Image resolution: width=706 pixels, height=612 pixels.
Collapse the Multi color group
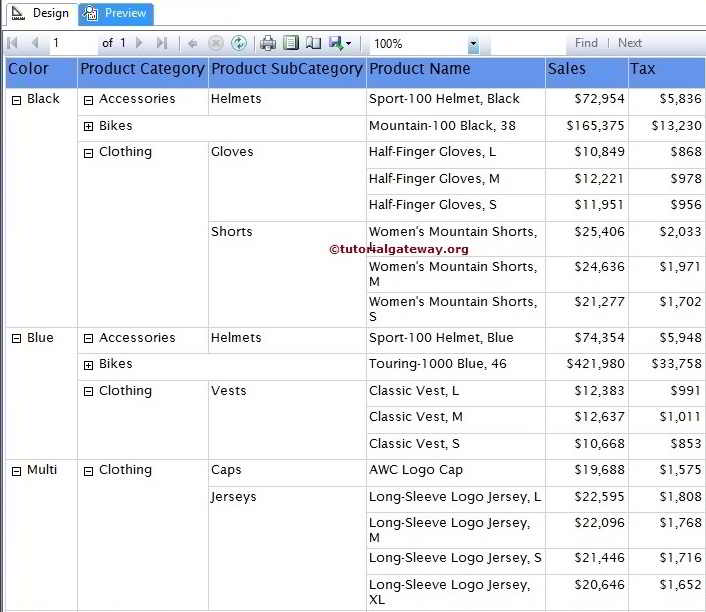click(x=16, y=471)
